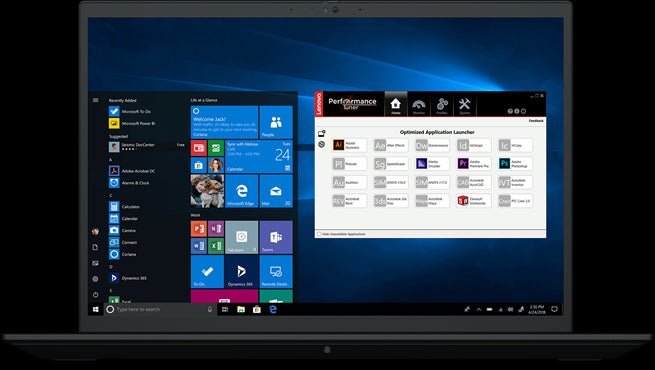The width and height of the screenshot is (655, 370).
Task: Open Microsoft Power BI from Recently Added
Action: (131, 124)
